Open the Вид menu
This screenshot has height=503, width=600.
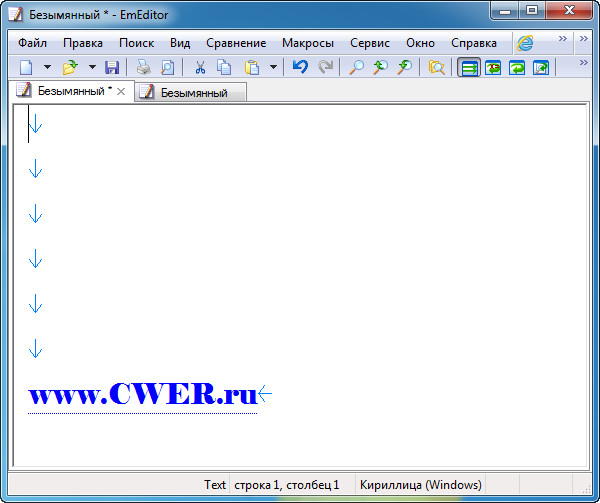point(180,43)
